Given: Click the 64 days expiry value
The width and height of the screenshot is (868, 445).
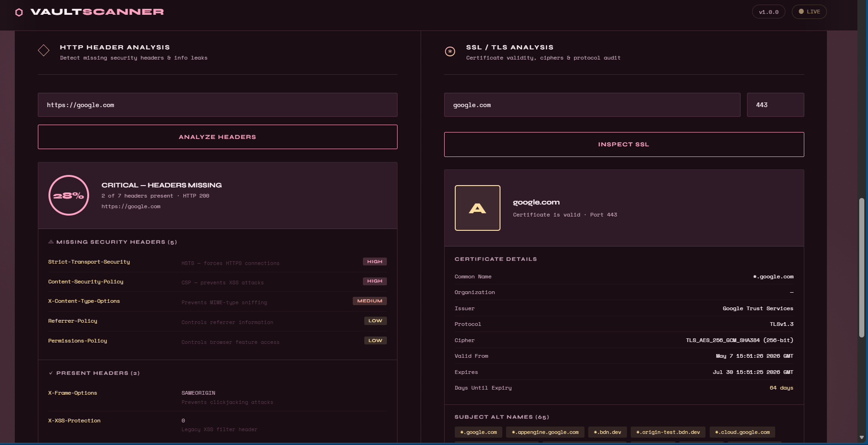Looking at the screenshot, I should tap(782, 388).
